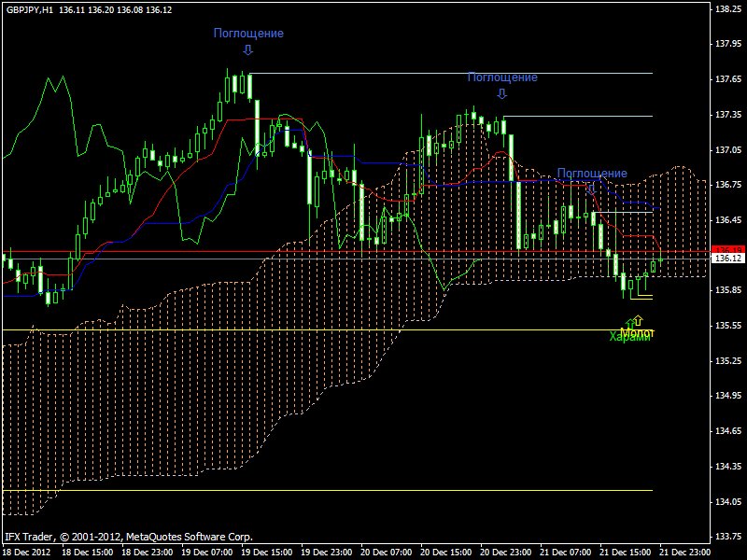747x560 pixels.
Task: Select the first Поглощение text label at top
Action: click(x=248, y=34)
